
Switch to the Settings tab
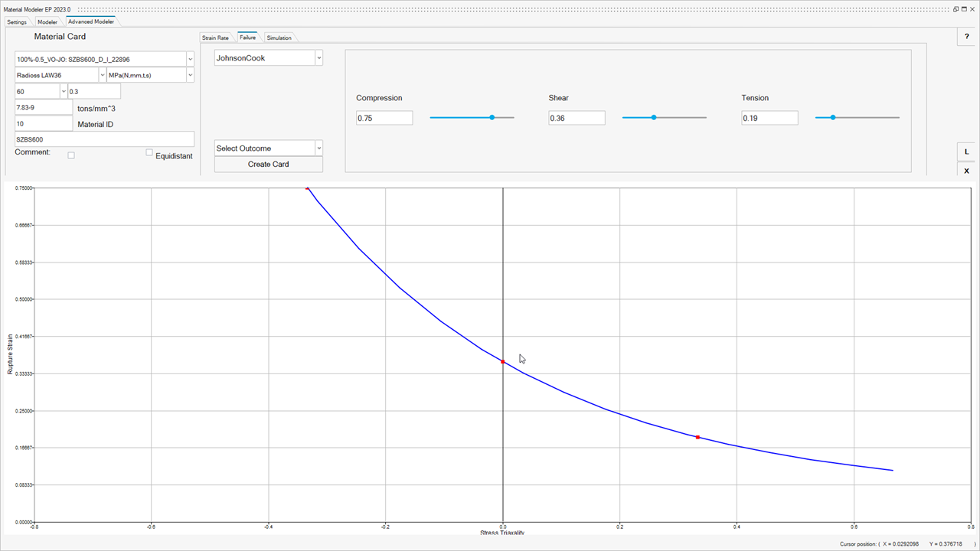(17, 21)
